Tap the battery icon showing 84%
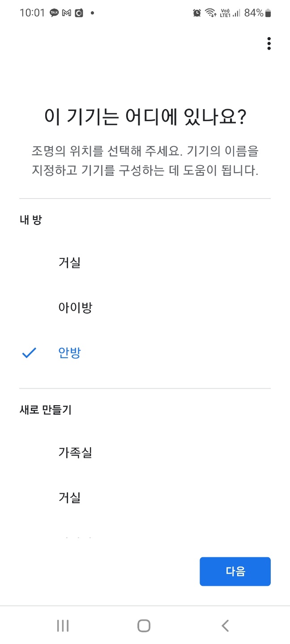This screenshot has width=290, height=644. pyautogui.click(x=267, y=13)
